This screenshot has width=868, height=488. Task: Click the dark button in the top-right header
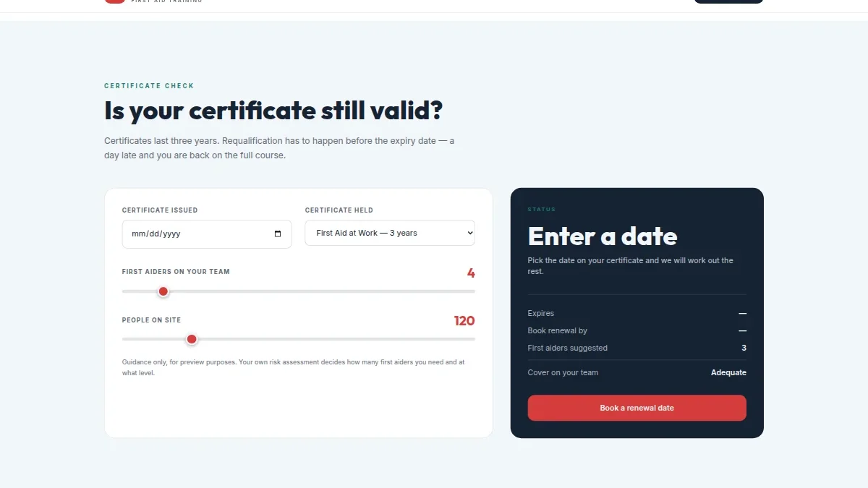pos(728,1)
